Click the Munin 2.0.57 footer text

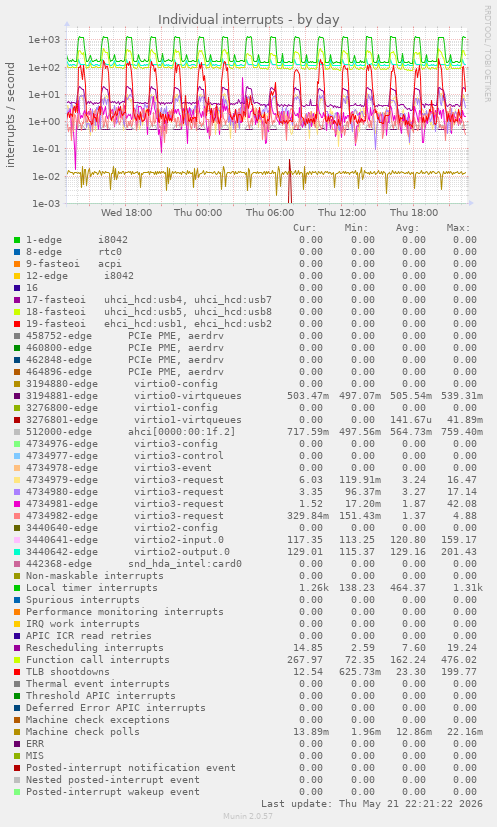pos(248,816)
